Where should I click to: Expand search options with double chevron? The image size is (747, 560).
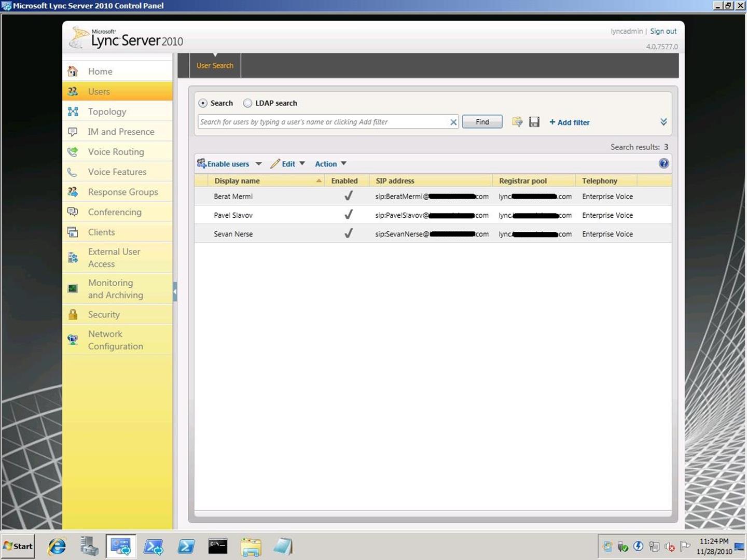click(663, 122)
